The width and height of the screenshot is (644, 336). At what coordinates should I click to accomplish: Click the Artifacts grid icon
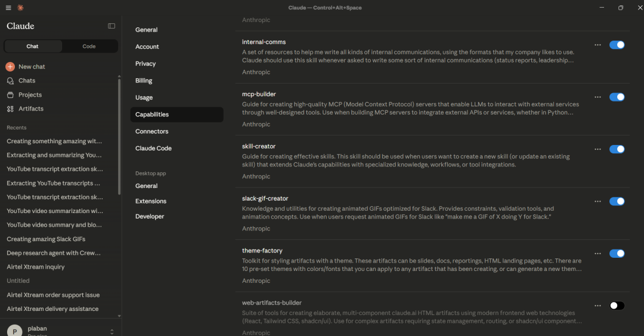pyautogui.click(x=10, y=109)
